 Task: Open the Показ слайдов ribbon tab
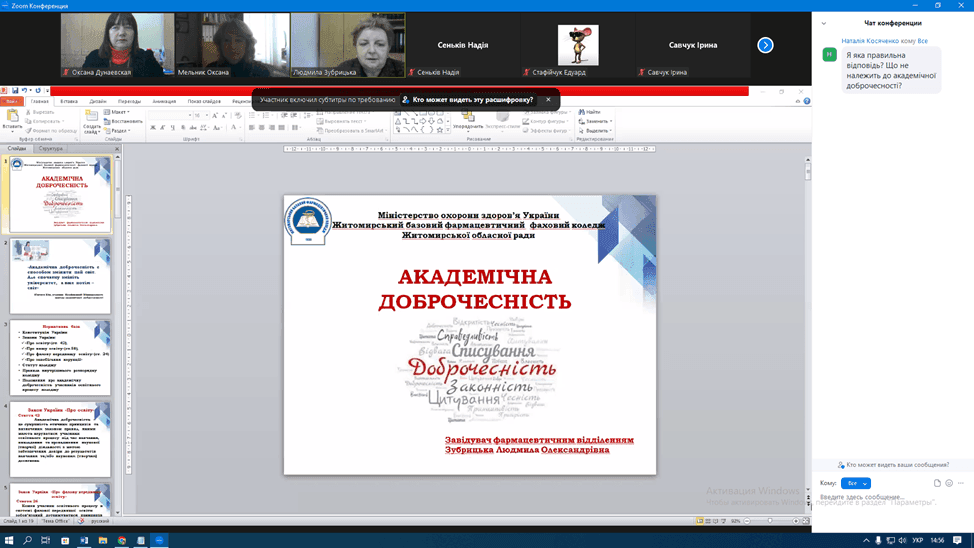tap(204, 101)
